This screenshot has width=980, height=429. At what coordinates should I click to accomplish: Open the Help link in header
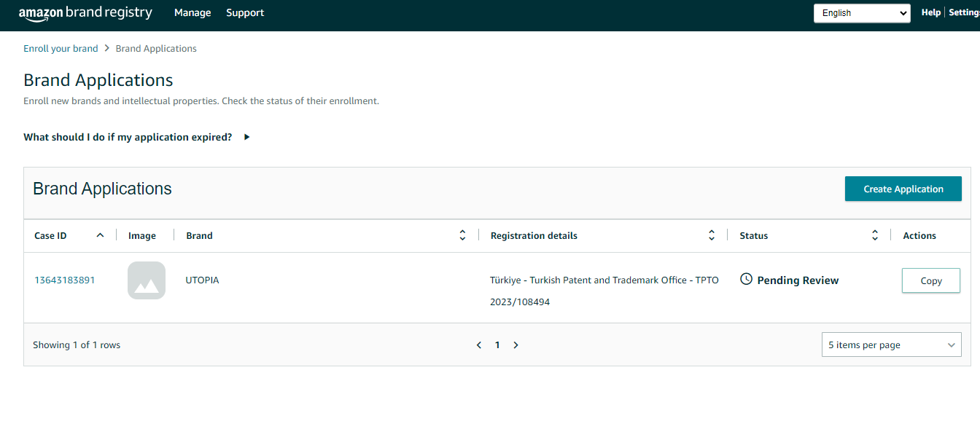(x=931, y=12)
